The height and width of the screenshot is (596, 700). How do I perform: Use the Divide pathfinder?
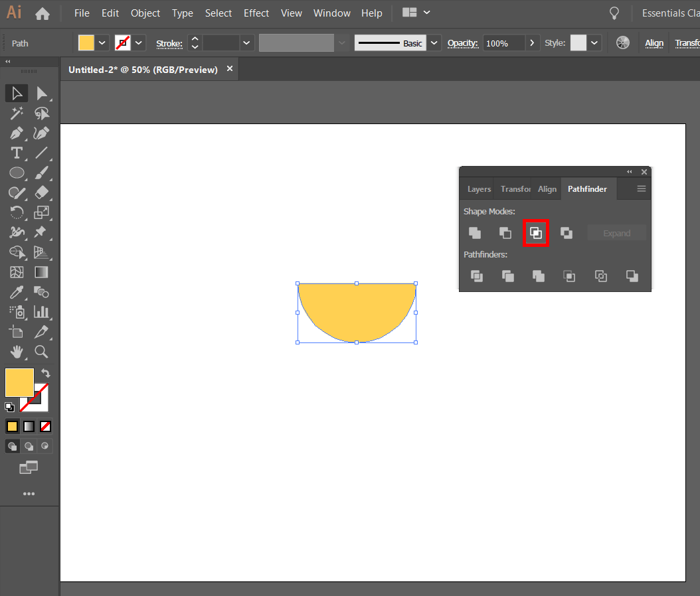477,276
